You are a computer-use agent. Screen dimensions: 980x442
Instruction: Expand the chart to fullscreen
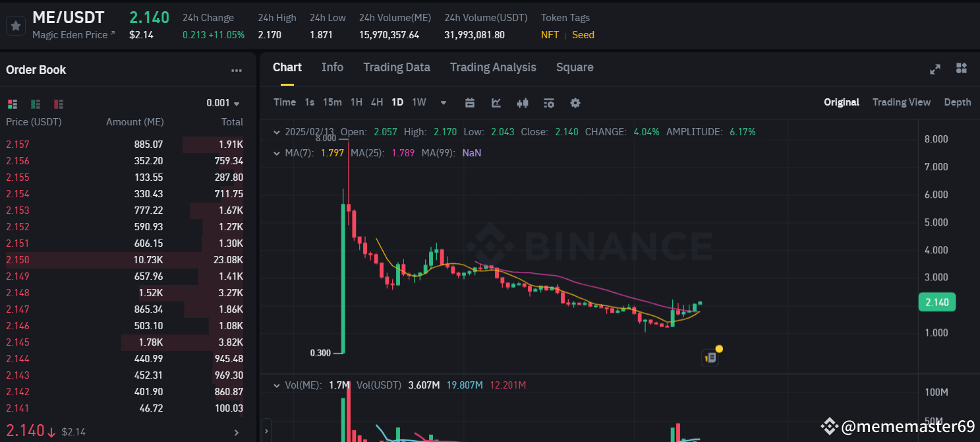tap(935, 69)
